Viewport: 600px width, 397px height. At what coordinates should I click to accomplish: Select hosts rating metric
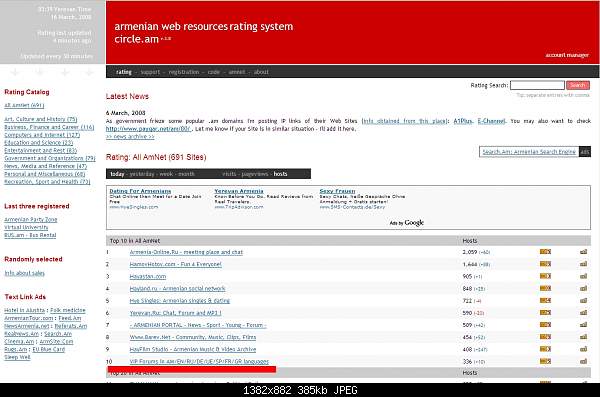(x=280, y=174)
